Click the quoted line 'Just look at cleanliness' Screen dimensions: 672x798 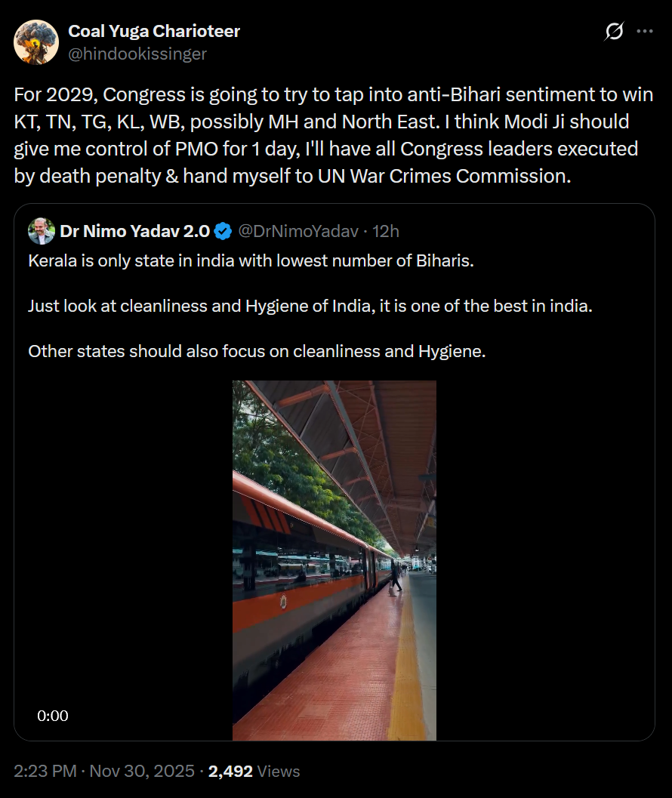pos(310,307)
